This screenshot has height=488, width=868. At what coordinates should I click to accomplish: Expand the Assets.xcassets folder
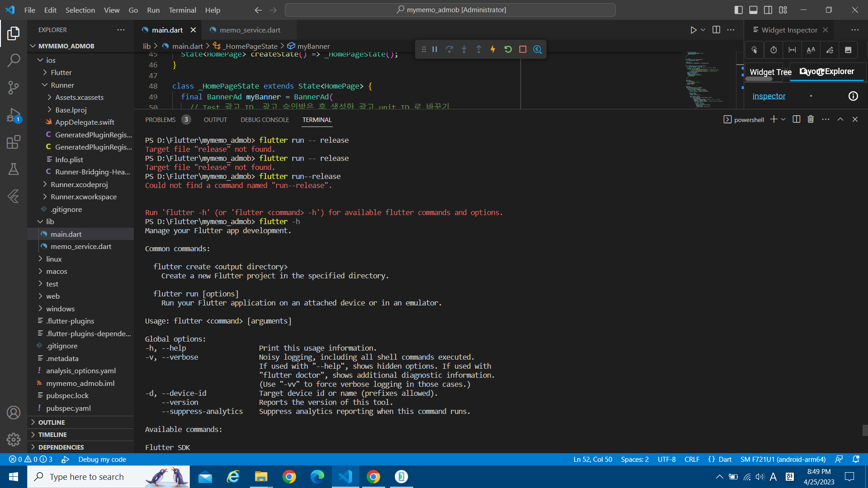coord(80,97)
